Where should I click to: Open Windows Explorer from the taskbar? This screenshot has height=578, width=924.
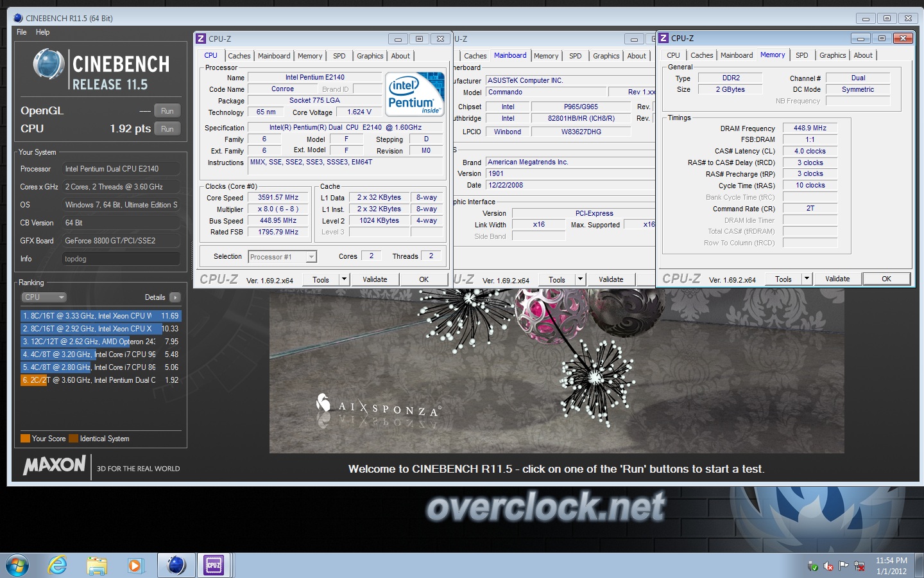click(x=97, y=565)
